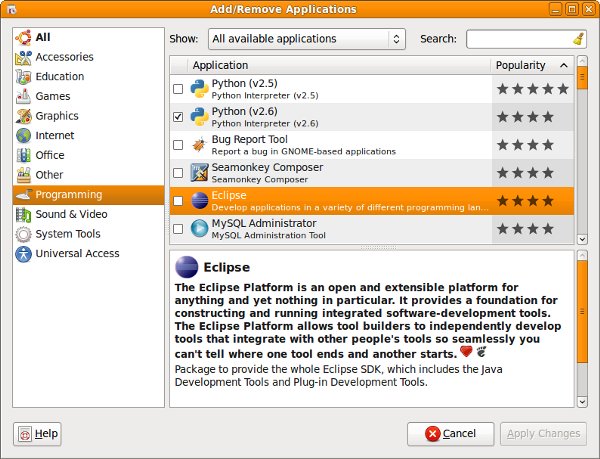Select the Other category
600x459 pixels.
[x=88, y=175]
